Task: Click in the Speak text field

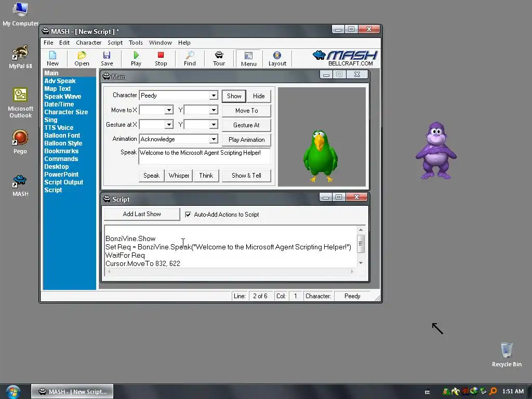Action: coord(205,156)
